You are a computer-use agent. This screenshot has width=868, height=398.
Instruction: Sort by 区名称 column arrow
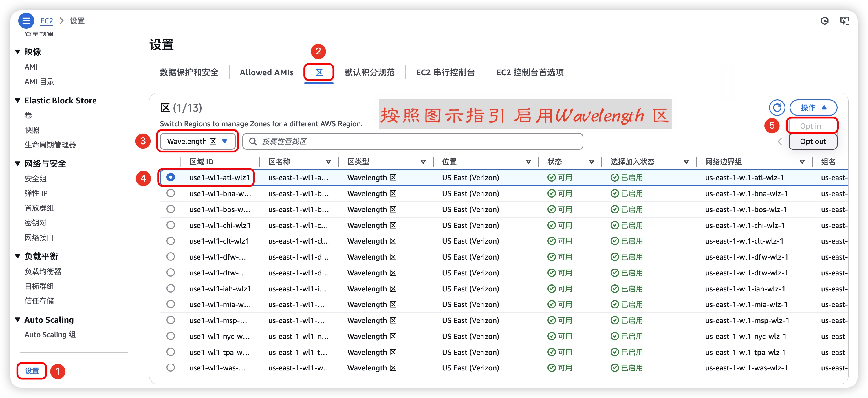coord(328,162)
